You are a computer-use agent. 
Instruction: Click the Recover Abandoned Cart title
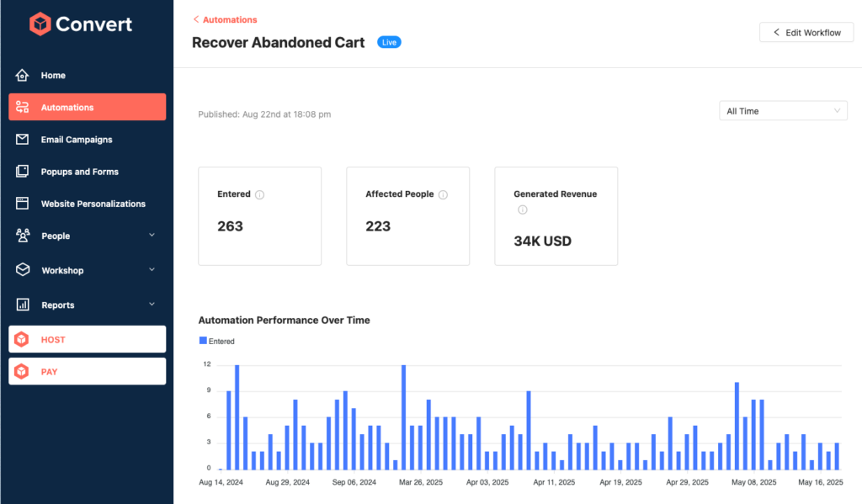[x=278, y=43]
